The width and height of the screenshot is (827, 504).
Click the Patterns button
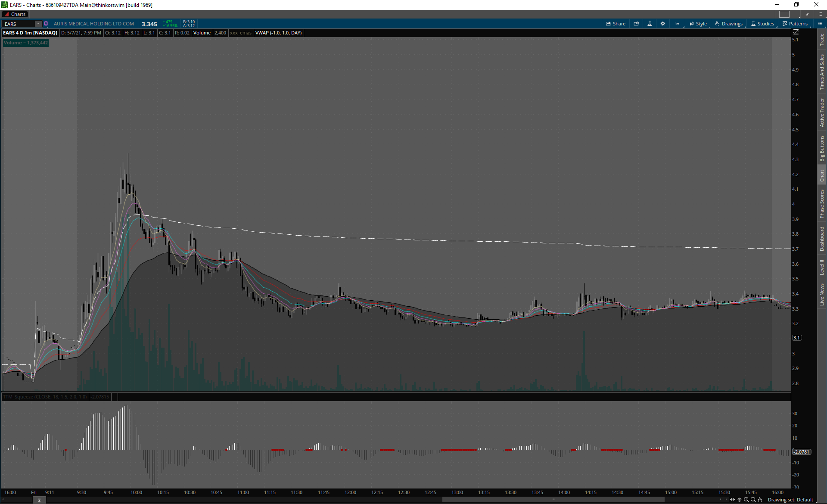pyautogui.click(x=795, y=24)
